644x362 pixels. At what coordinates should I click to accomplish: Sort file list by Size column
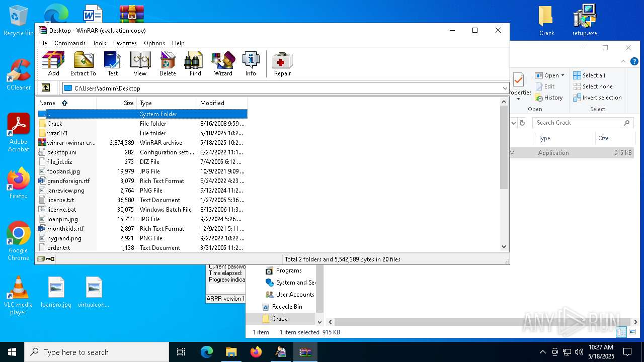pyautogui.click(x=116, y=103)
